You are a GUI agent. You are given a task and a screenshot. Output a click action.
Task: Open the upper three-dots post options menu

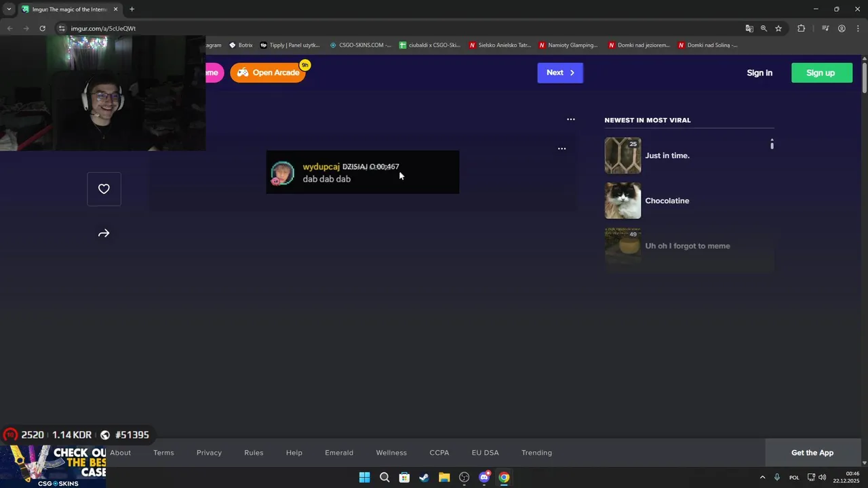[x=571, y=119]
